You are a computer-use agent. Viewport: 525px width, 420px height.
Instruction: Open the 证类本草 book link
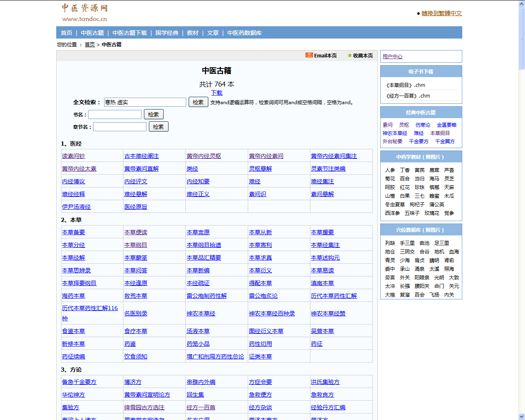click(x=260, y=357)
